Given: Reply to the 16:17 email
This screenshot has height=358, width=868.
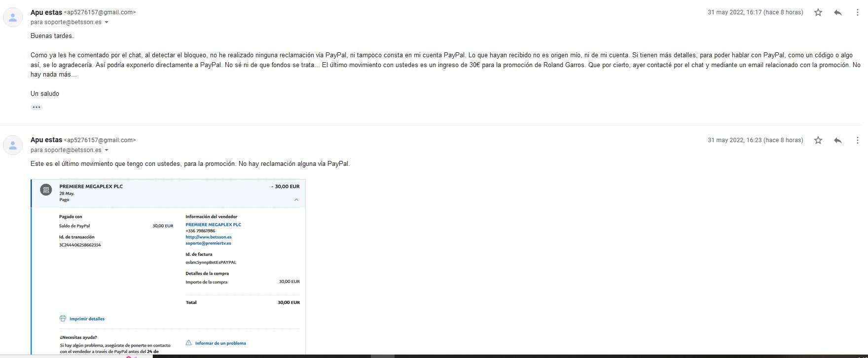Looking at the screenshot, I should pos(837,12).
